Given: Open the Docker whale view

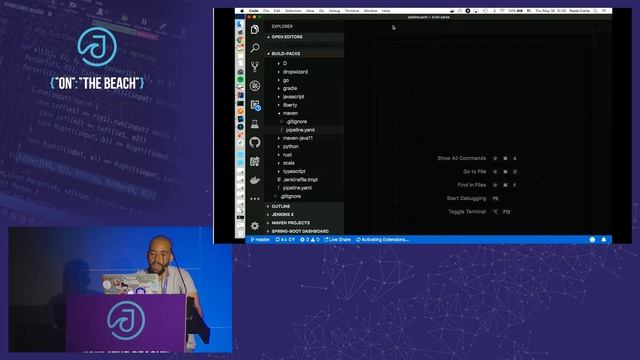Looking at the screenshot, I should coord(255,180).
